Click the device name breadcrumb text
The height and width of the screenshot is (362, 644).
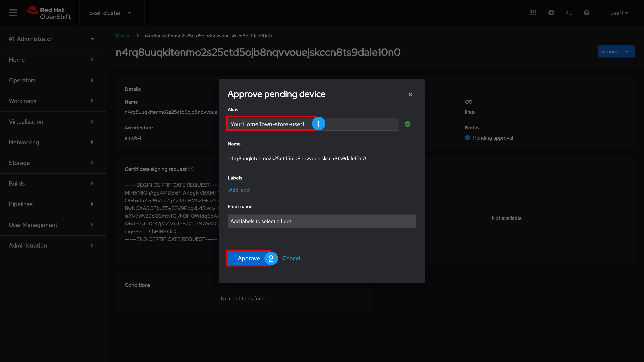click(207, 36)
